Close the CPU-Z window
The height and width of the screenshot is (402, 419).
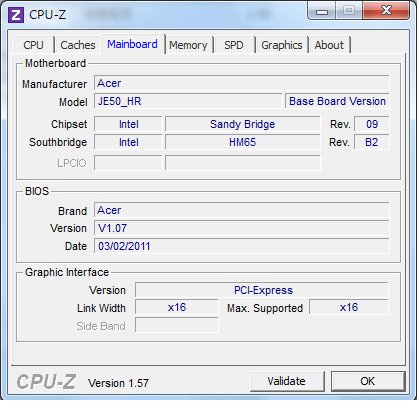[386, 11]
